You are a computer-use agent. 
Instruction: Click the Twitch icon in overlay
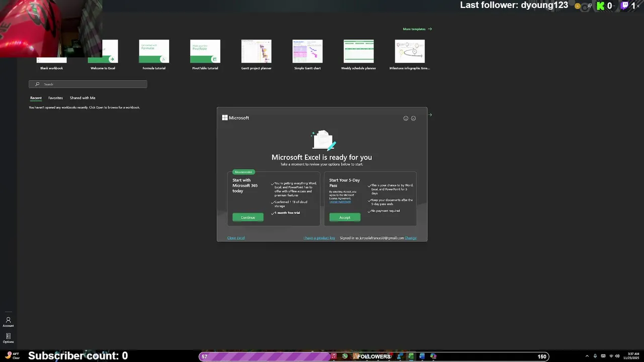pyautogui.click(x=624, y=6)
